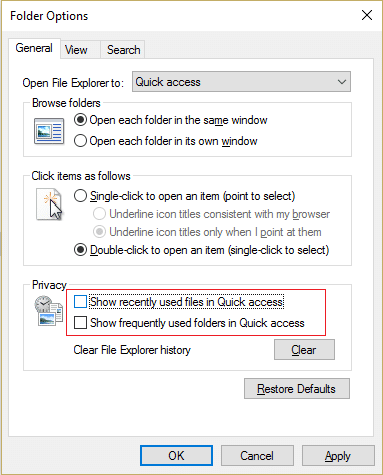Clear File Explorer history with Clear button

pyautogui.click(x=304, y=350)
